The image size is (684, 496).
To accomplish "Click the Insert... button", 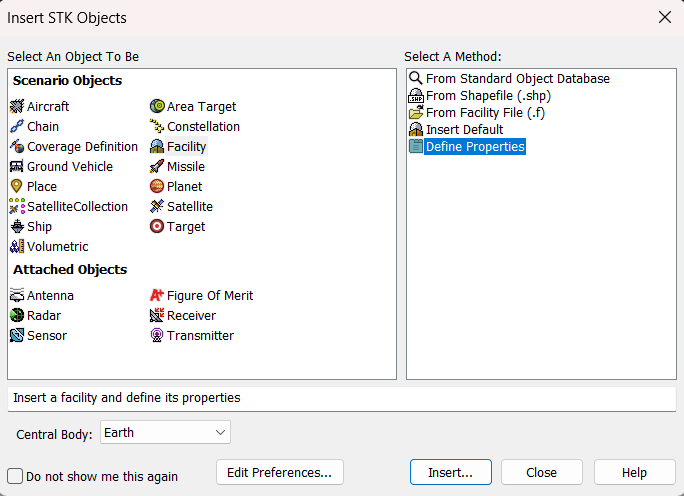I will coord(451,472).
